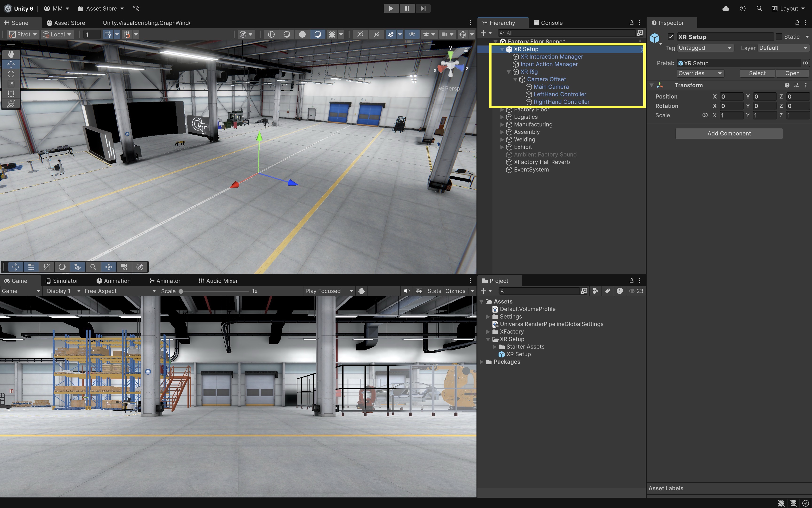Open Unity Cloud services icon

(x=726, y=8)
